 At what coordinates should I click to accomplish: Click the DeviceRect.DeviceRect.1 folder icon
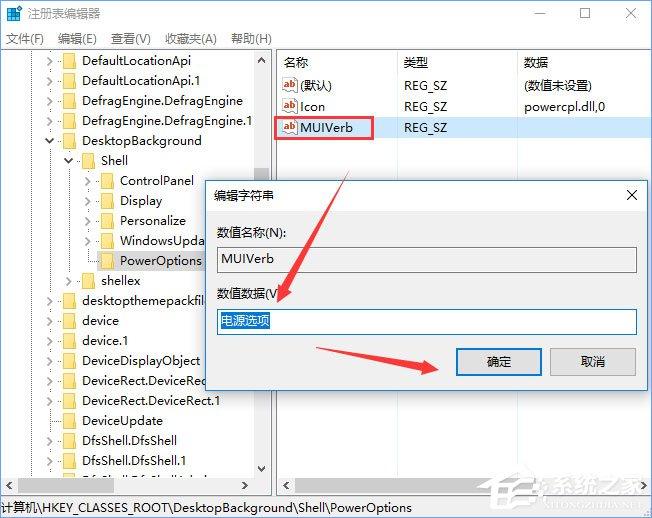coord(69,401)
